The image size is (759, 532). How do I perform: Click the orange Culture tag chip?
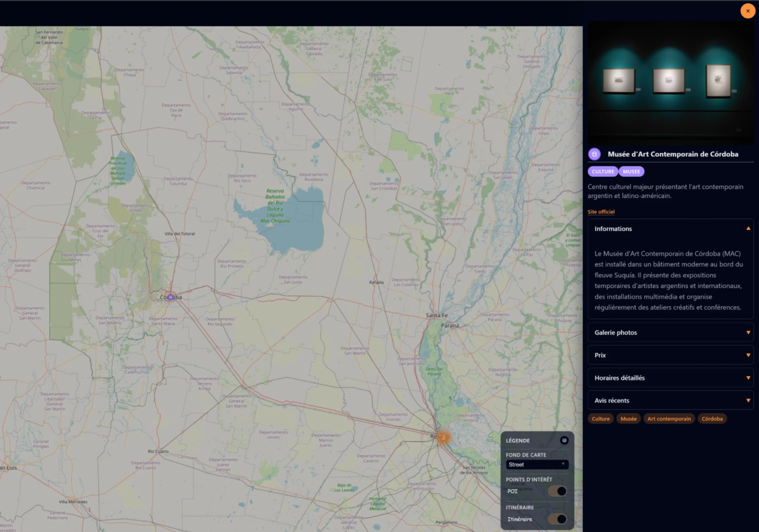coord(600,419)
